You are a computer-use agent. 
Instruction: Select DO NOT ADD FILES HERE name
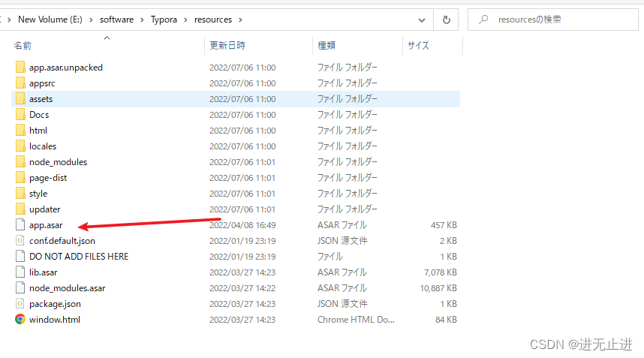(x=79, y=257)
